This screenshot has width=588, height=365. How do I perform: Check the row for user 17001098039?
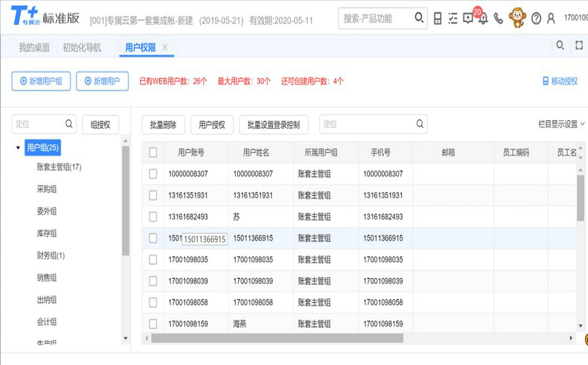point(153,281)
